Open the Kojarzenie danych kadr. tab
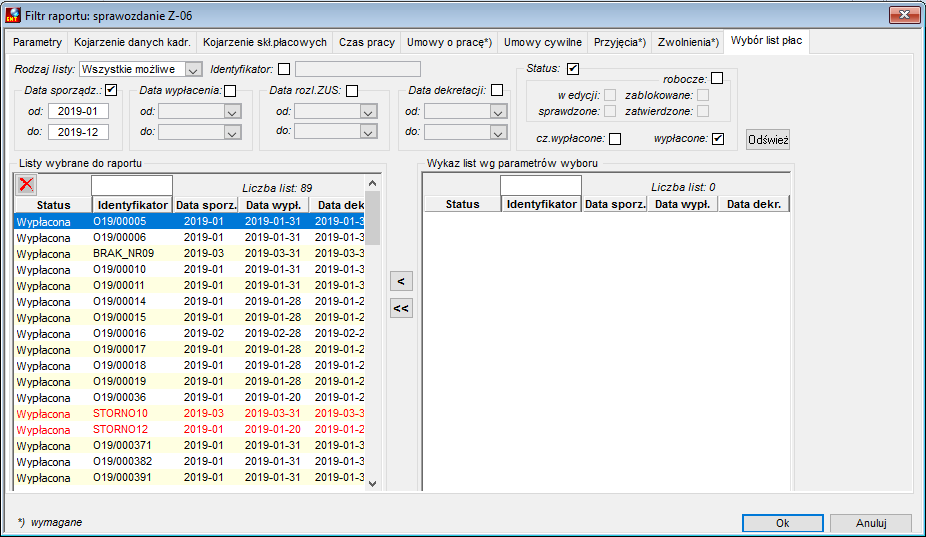This screenshot has width=926, height=537. click(x=132, y=43)
